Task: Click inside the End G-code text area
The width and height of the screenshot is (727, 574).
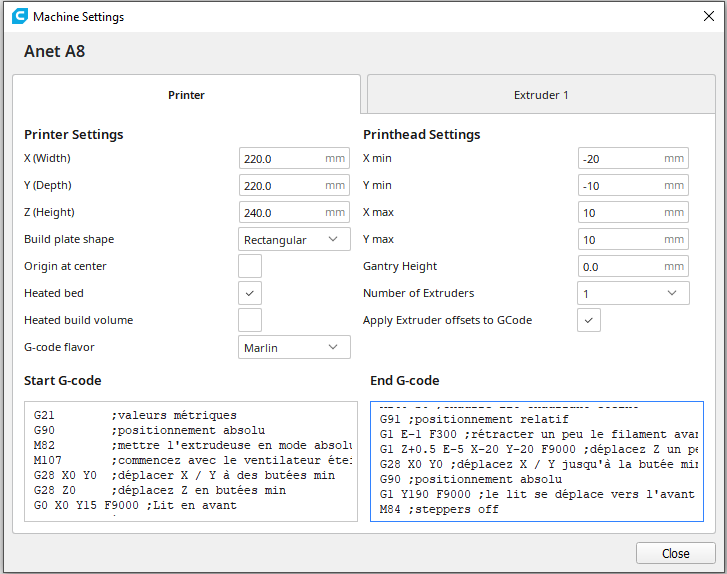Action: pyautogui.click(x=536, y=461)
